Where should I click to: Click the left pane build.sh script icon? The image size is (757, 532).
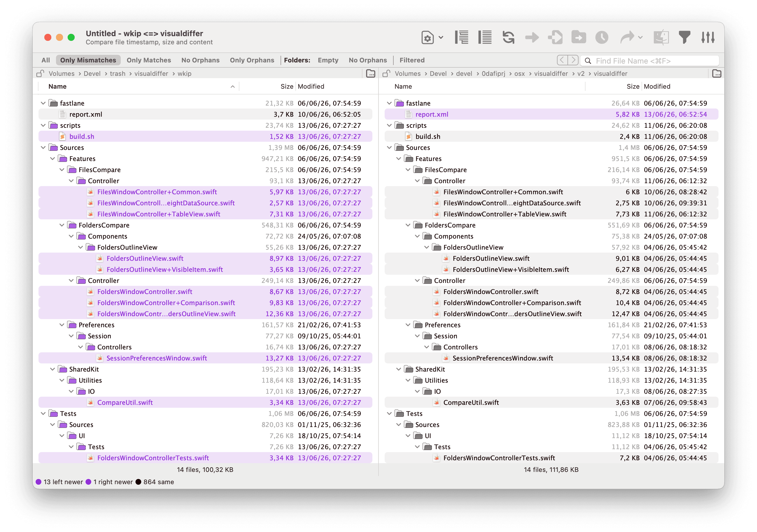[x=62, y=136]
